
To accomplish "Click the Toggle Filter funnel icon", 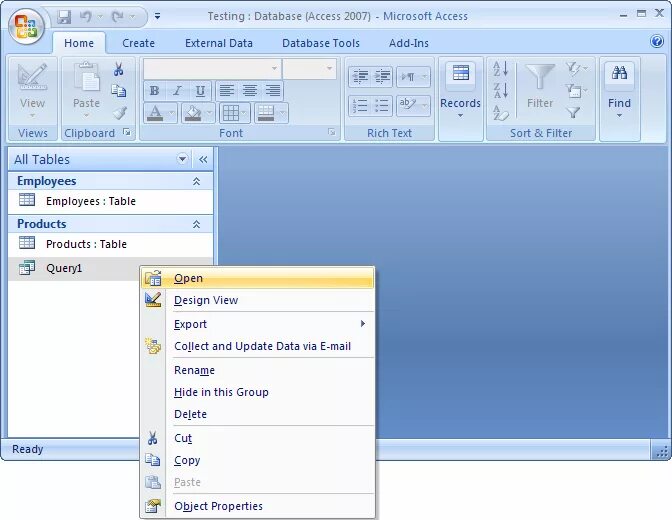I will point(573,113).
